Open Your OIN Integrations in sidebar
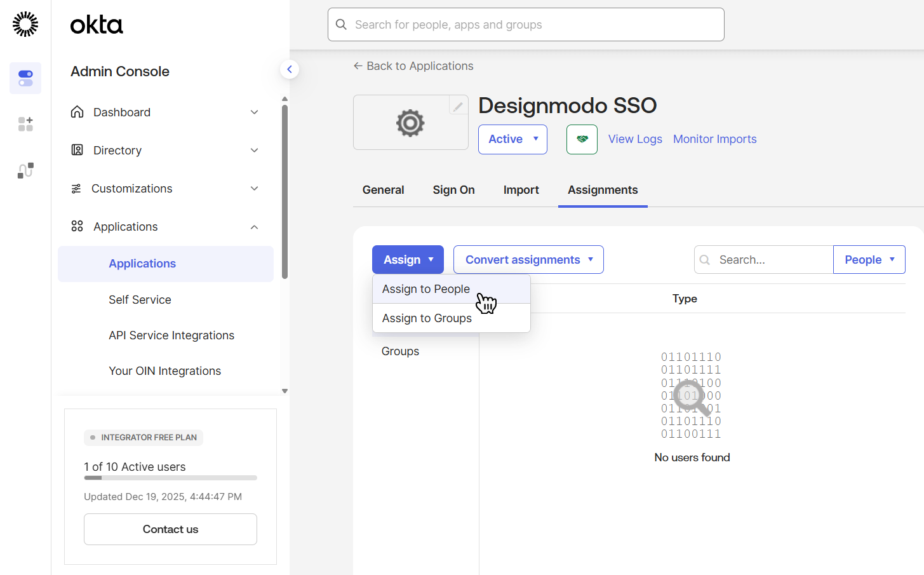Viewport: 924px width, 575px height. pyautogui.click(x=164, y=371)
